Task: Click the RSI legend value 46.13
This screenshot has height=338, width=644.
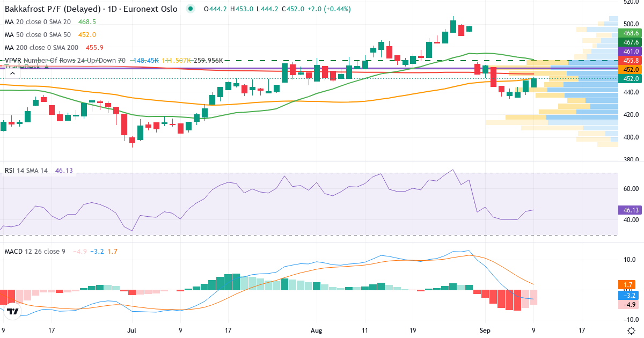Action: tap(64, 170)
